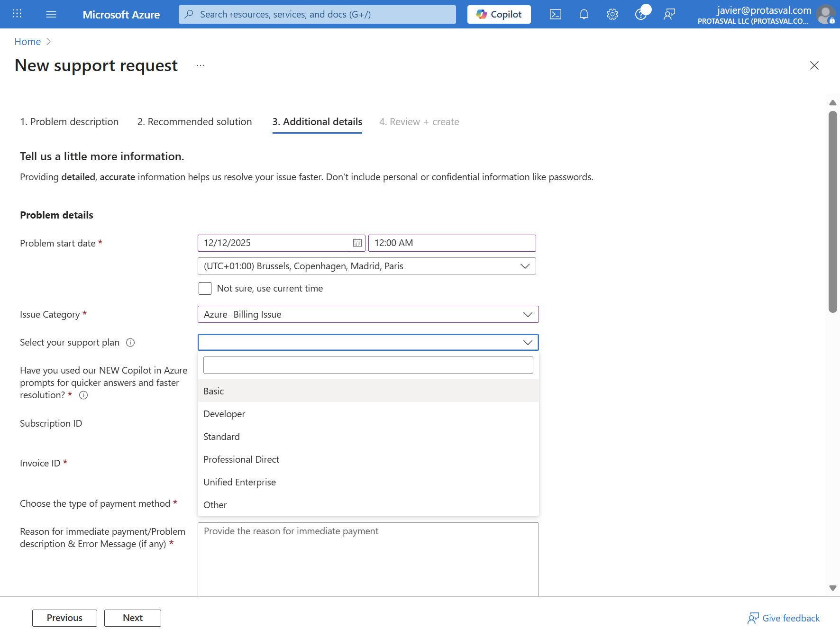Click the support plan filter box

tap(368, 365)
